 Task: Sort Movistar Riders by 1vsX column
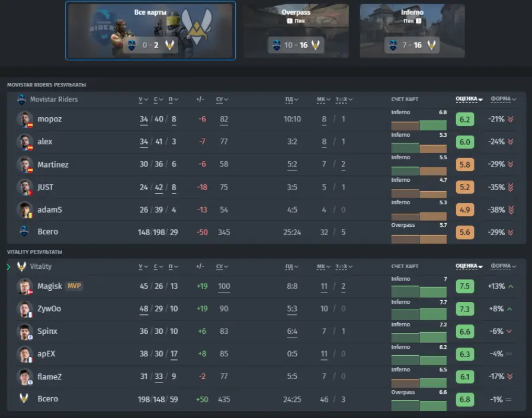(x=344, y=99)
